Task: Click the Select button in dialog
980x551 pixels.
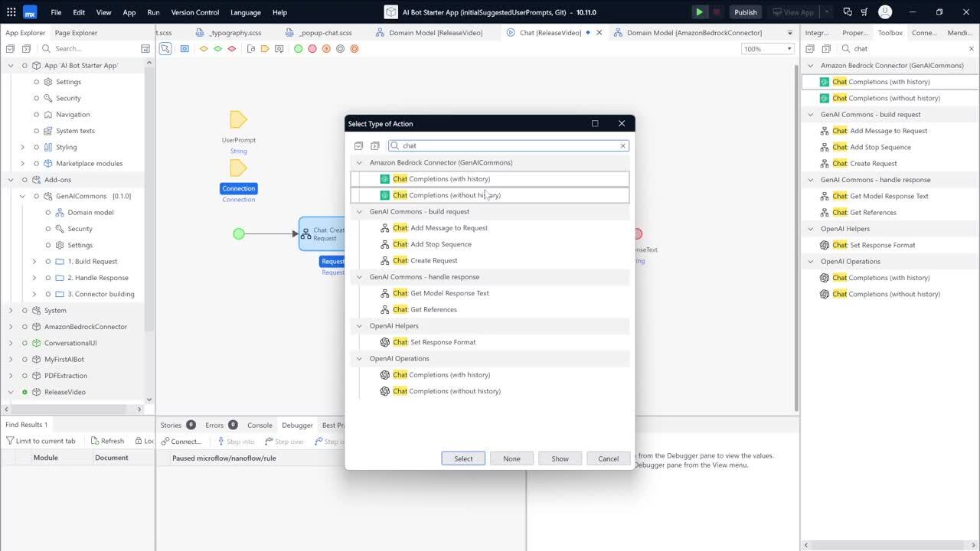Action: click(463, 458)
